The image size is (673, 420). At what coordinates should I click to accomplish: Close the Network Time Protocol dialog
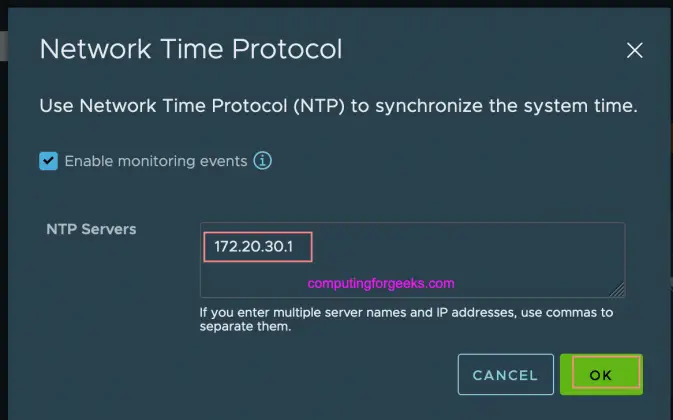tap(634, 50)
